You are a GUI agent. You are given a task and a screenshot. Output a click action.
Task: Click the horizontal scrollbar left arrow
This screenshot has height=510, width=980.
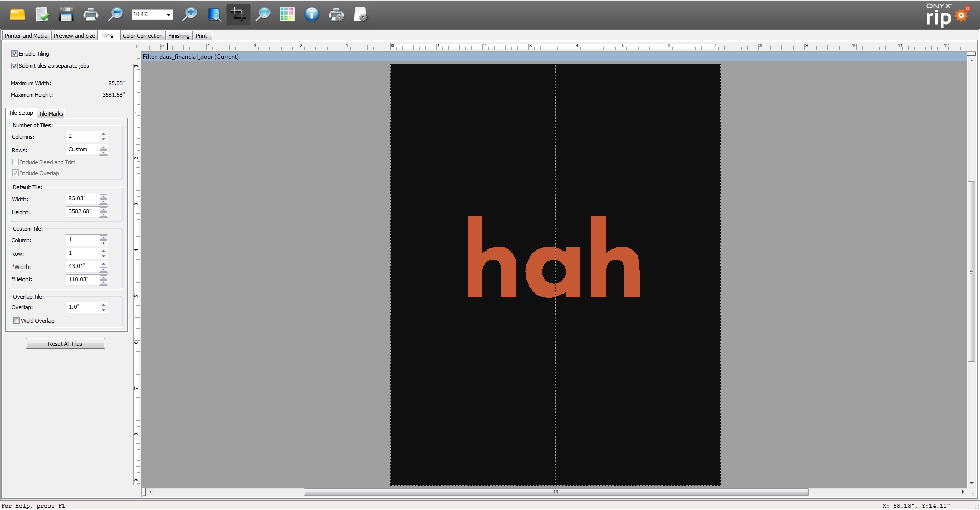pyautogui.click(x=150, y=492)
